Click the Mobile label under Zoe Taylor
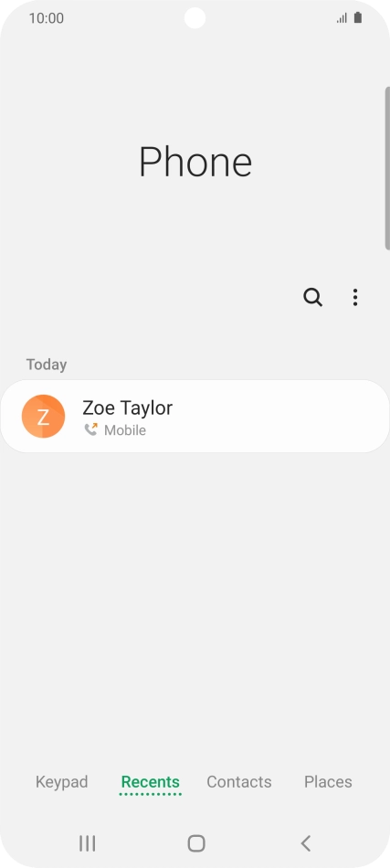The width and height of the screenshot is (390, 868). coord(125,430)
